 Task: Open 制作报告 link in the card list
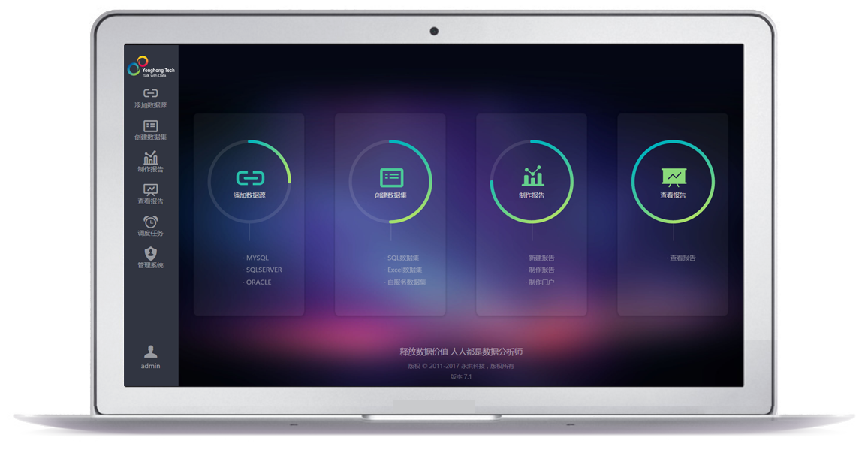point(540,270)
